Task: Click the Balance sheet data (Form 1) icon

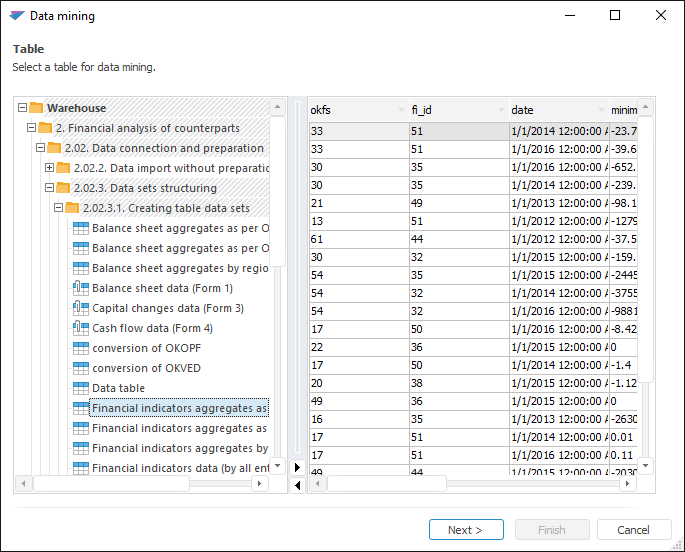Action: 82,288
